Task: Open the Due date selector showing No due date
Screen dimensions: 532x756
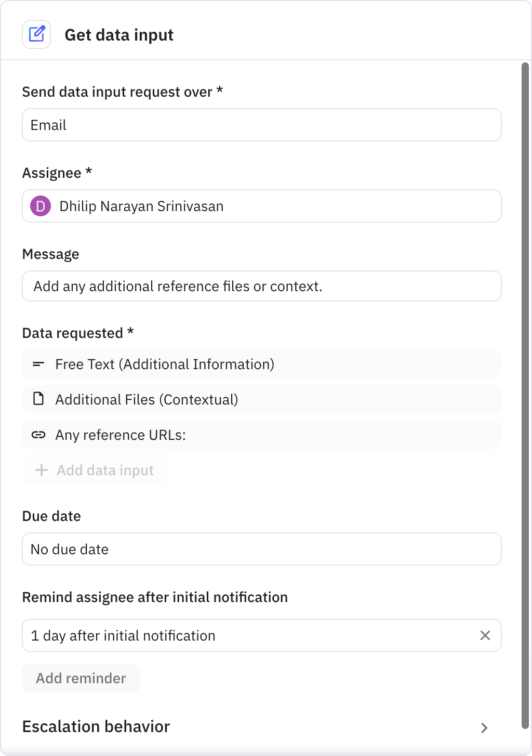Action: pos(261,549)
